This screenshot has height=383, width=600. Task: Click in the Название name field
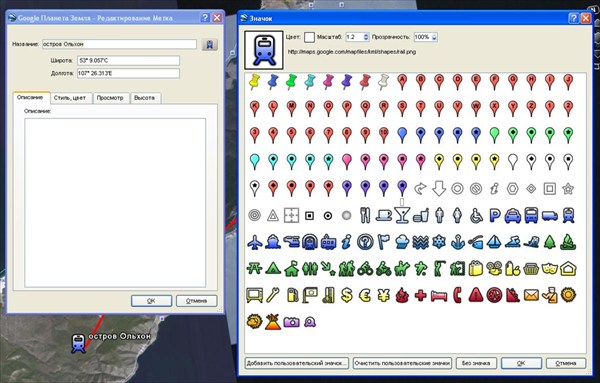pos(119,44)
